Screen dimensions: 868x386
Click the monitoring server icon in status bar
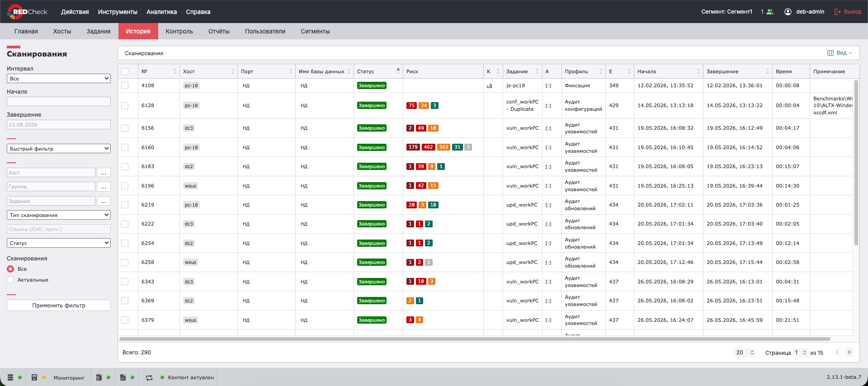click(x=34, y=377)
